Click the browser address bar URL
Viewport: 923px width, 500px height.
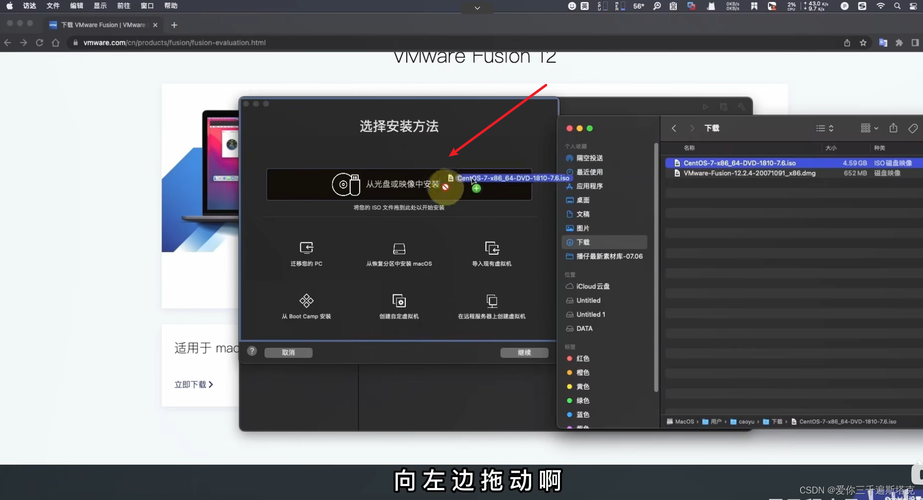tap(174, 42)
